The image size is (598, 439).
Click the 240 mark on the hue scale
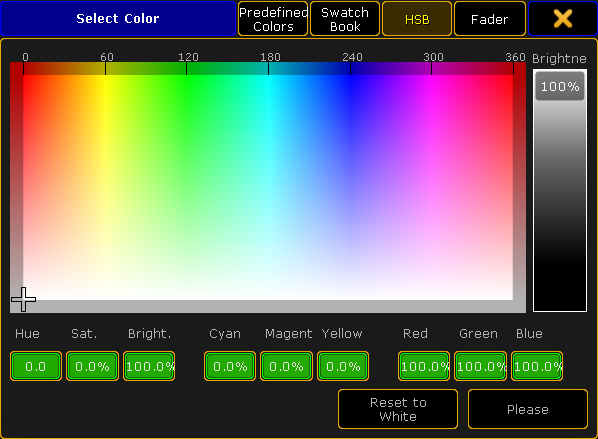[351, 57]
